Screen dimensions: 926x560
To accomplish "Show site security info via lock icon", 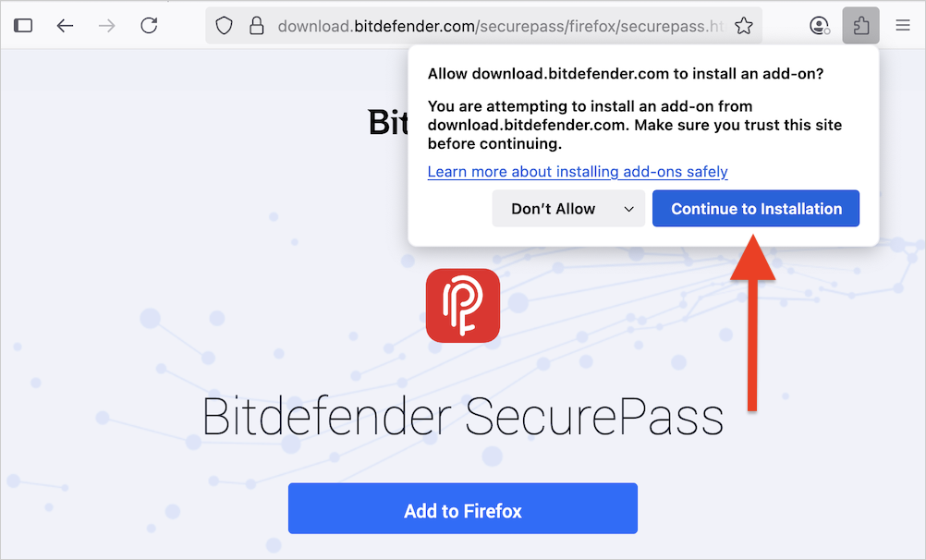I will (x=257, y=26).
